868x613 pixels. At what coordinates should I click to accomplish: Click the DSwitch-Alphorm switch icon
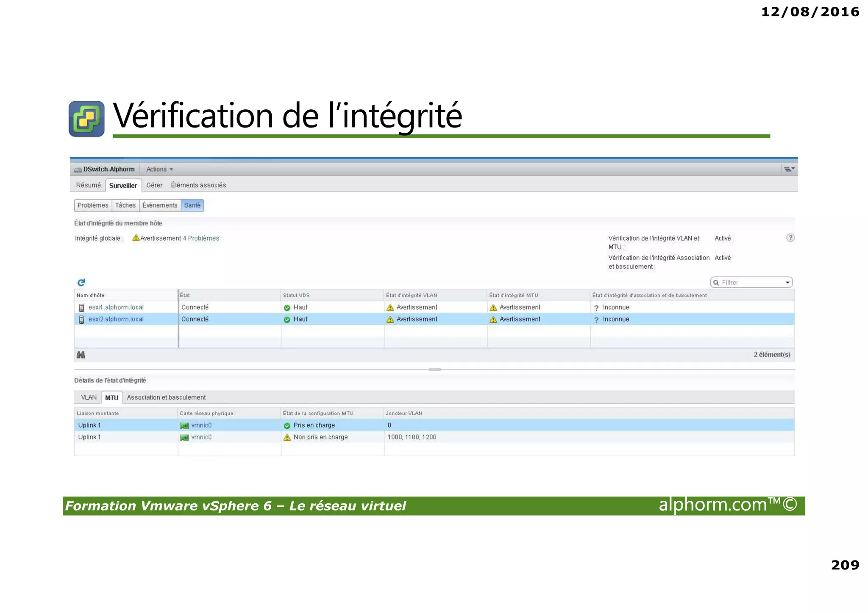[x=78, y=170]
